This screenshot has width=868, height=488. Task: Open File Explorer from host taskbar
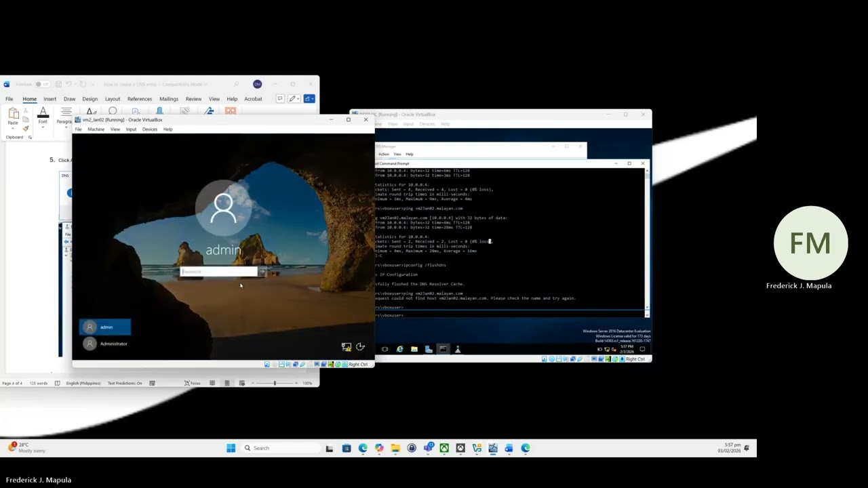(395, 448)
